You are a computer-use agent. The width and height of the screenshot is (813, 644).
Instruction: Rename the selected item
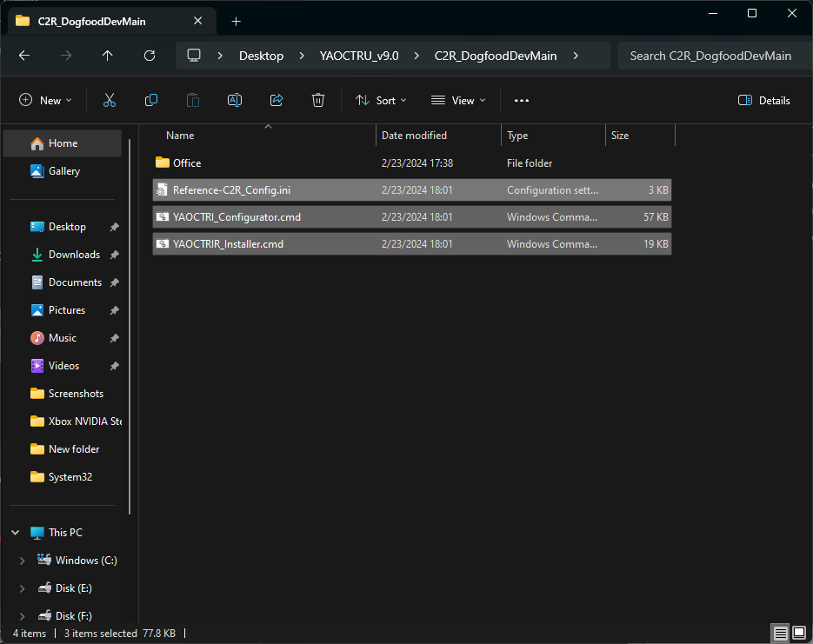coord(234,100)
